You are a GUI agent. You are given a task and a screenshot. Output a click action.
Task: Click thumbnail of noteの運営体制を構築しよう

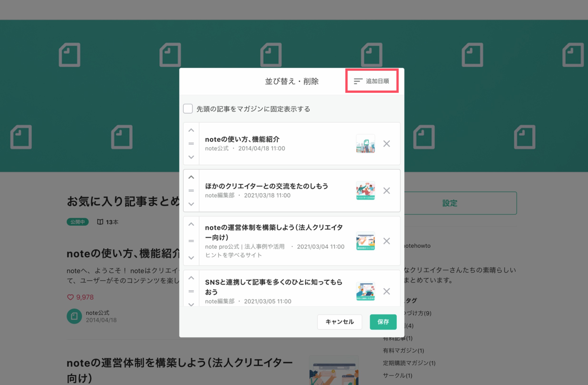point(365,241)
